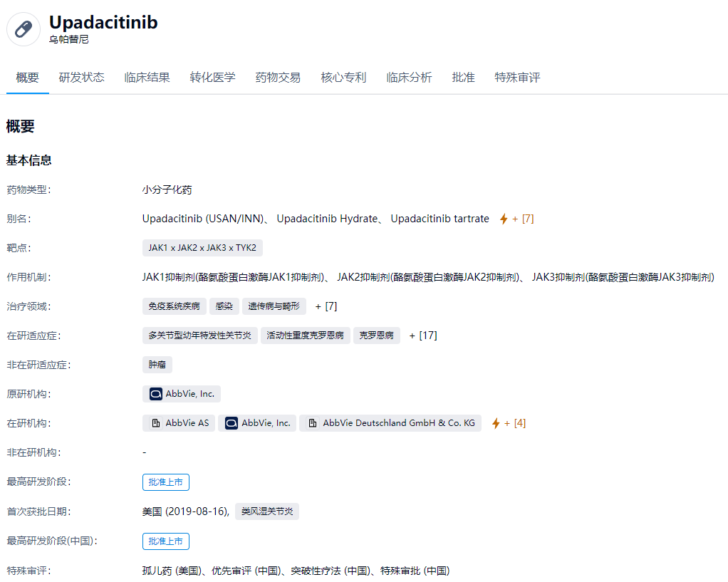Expand 治疗领域 list with + [7]

[x=326, y=306]
